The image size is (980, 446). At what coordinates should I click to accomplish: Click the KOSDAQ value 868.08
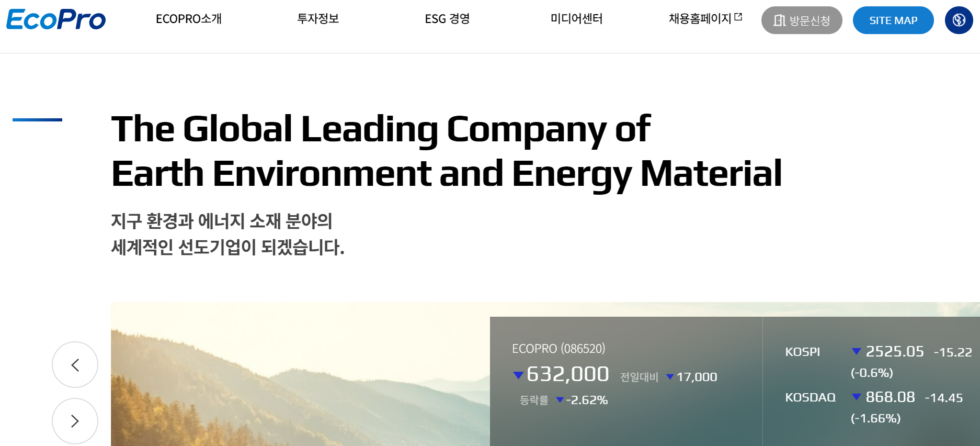(x=891, y=397)
